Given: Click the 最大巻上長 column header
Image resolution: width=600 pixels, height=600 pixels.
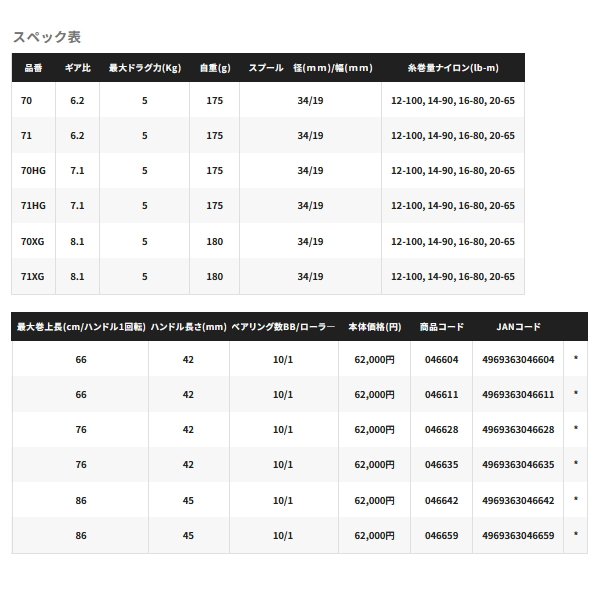Looking at the screenshot, I should pyautogui.click(x=81, y=327).
